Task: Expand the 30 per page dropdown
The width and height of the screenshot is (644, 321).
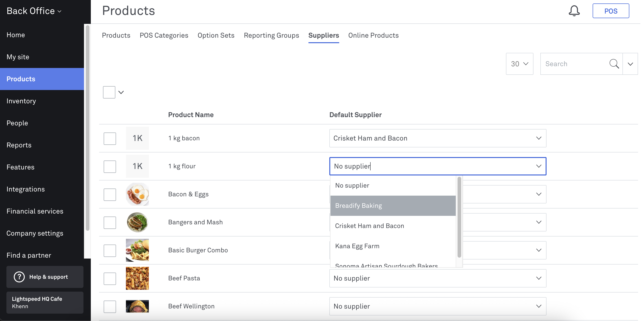Action: pyautogui.click(x=519, y=64)
